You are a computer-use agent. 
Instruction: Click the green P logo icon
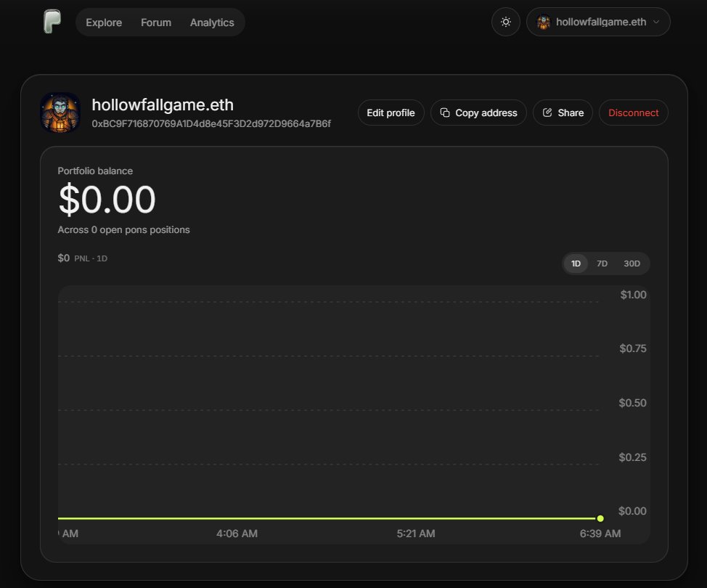pos(52,21)
